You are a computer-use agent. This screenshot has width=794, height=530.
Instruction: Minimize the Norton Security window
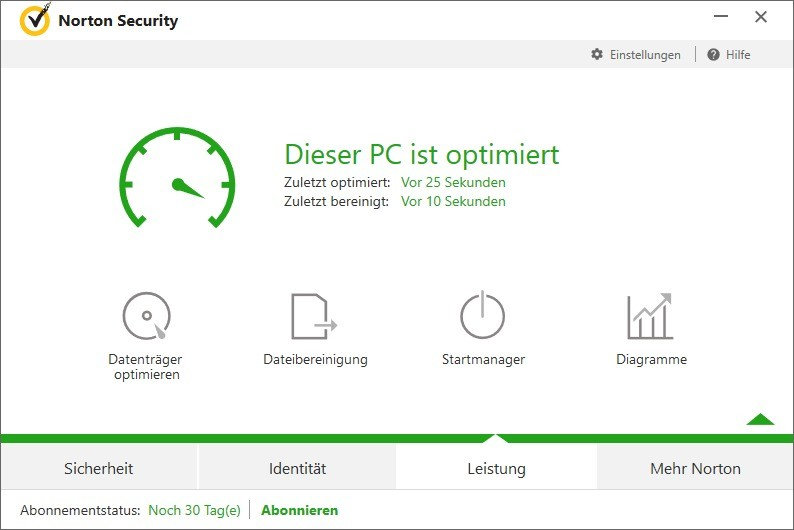coord(721,17)
